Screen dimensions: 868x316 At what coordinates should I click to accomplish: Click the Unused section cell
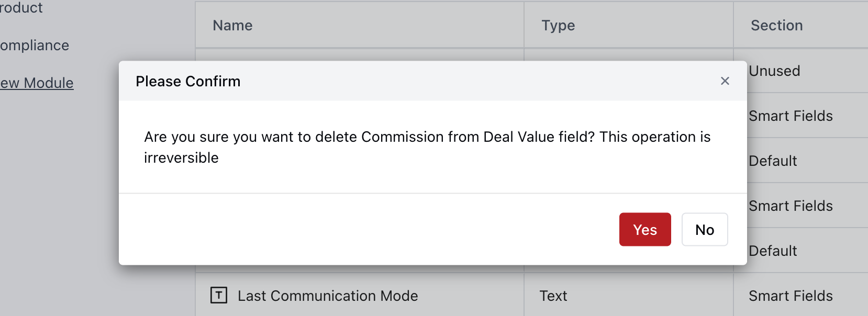click(x=775, y=71)
